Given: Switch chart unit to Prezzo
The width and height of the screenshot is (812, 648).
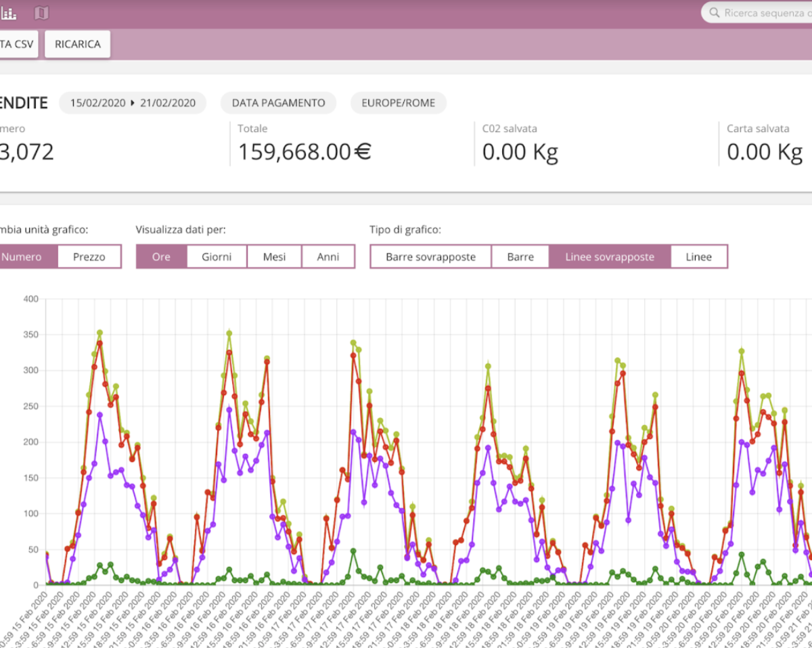Looking at the screenshot, I should tap(89, 257).
